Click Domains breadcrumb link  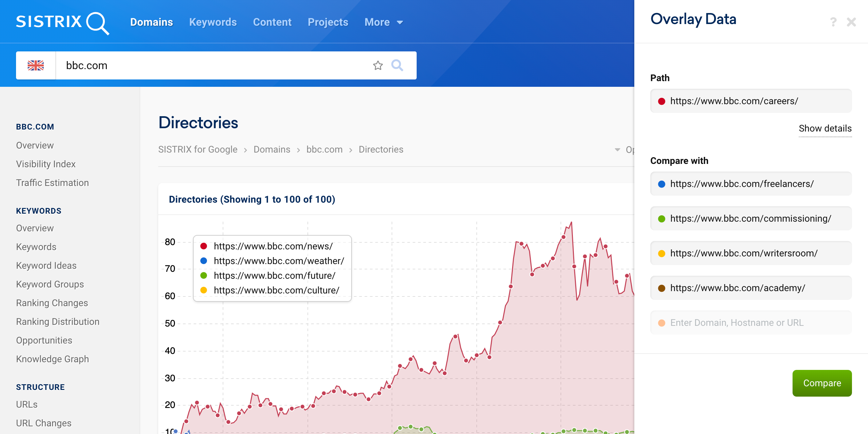272,150
